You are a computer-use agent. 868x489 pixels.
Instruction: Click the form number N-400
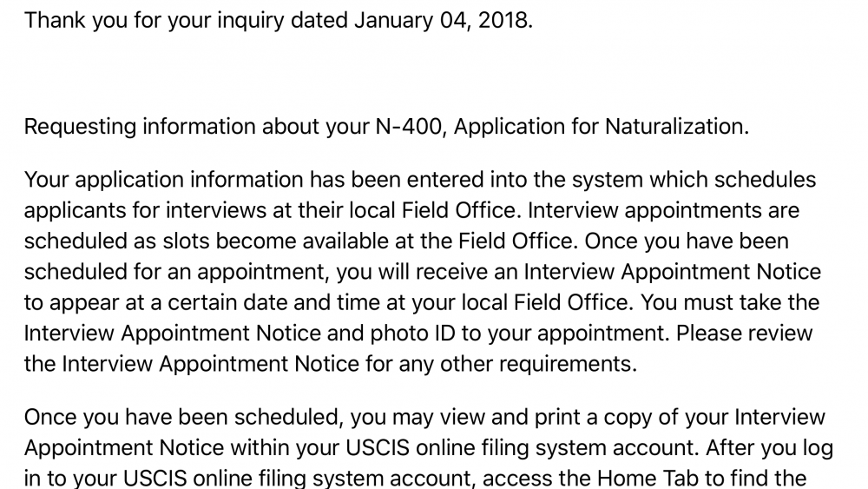click(409, 126)
